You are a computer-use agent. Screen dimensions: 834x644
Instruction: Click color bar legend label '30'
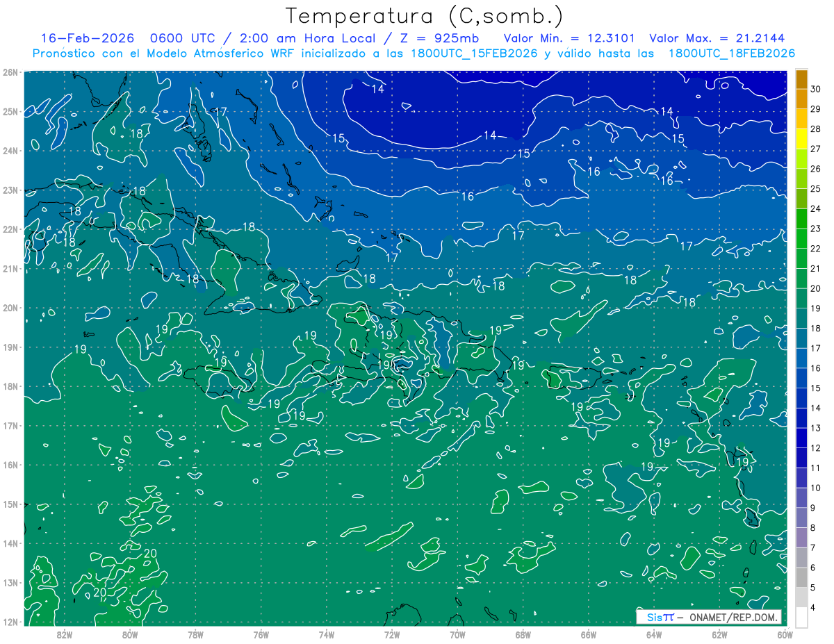[x=815, y=89]
